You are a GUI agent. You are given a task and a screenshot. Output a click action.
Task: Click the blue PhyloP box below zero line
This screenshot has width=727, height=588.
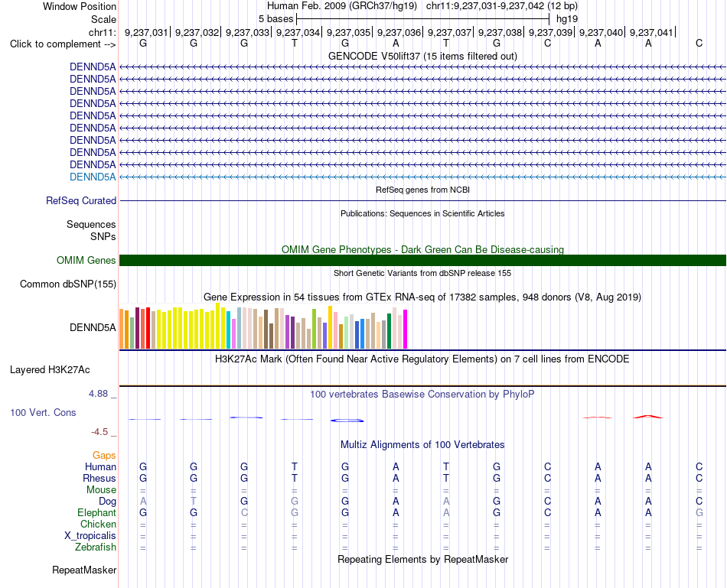pos(347,421)
